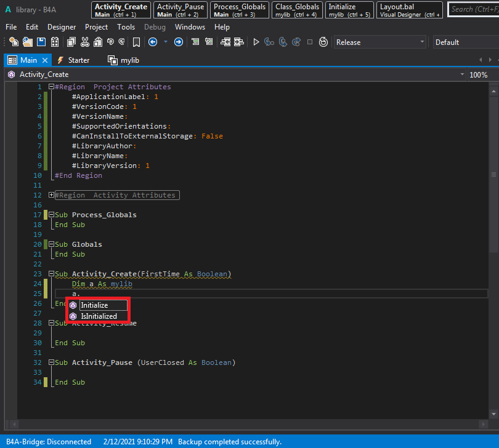Click the Layout.bal Visual Designer button
The image size is (499, 448).
pos(410,10)
